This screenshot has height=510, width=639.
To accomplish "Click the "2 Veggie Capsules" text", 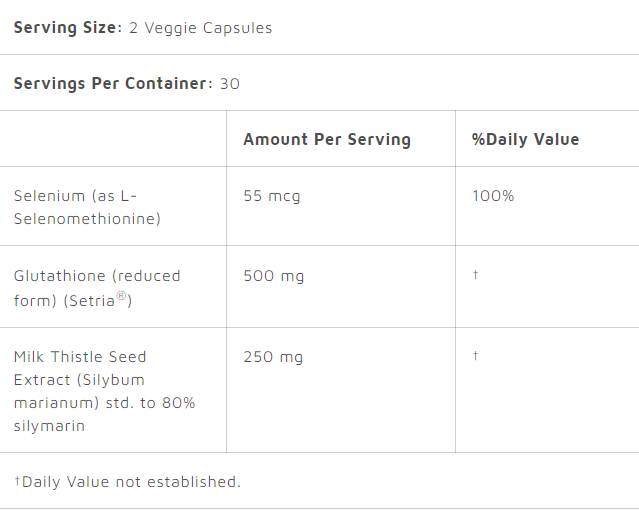I will click(x=200, y=27).
